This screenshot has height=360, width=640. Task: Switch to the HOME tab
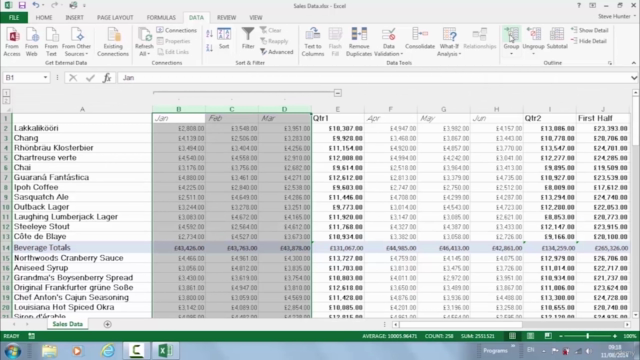pyautogui.click(x=44, y=18)
